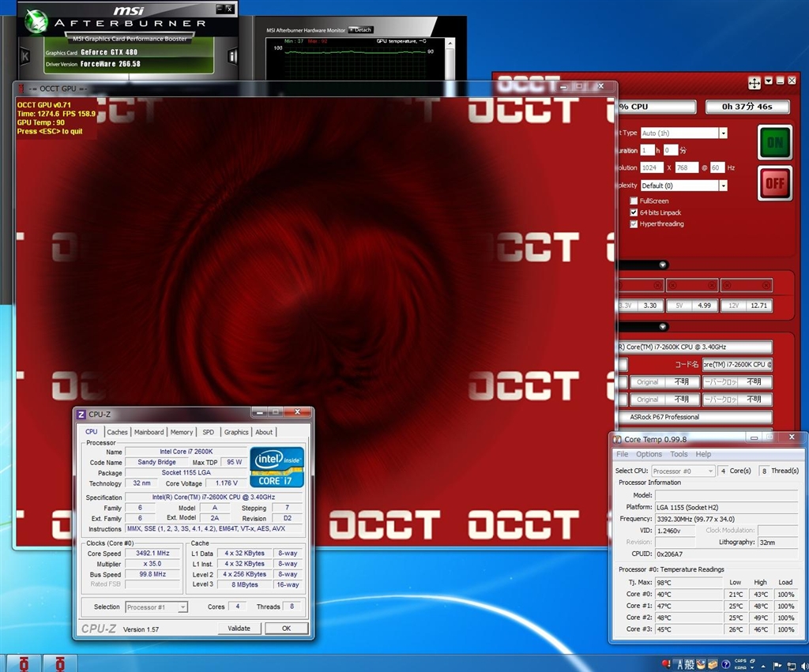Click the MSI Afterburner green logo icon
809x672 pixels.
point(36,22)
